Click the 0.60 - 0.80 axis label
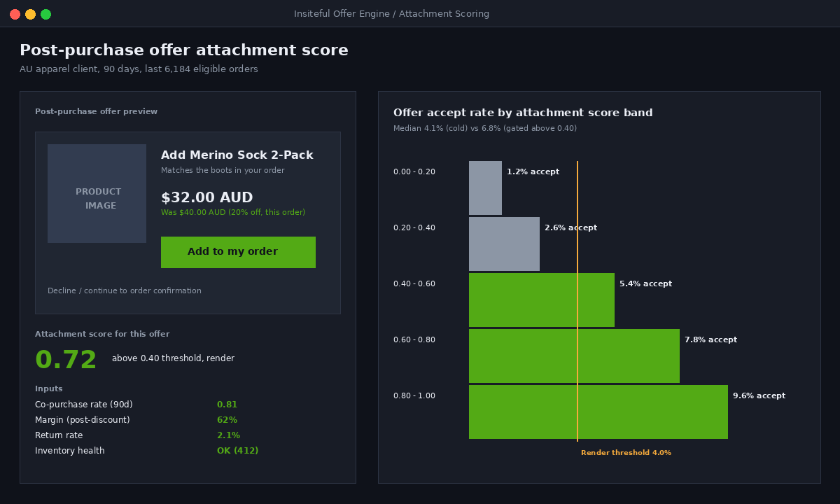840x504 pixels. (414, 339)
